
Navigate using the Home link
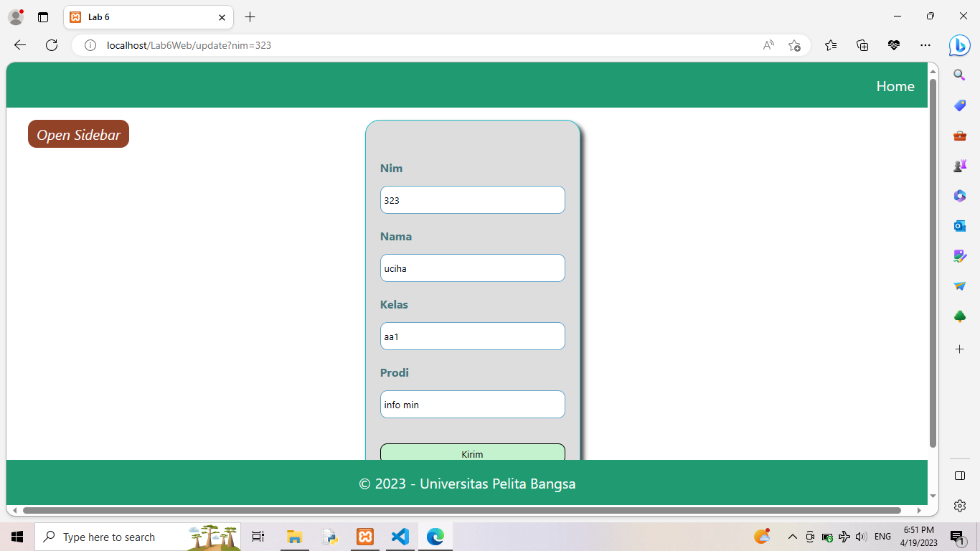[895, 86]
